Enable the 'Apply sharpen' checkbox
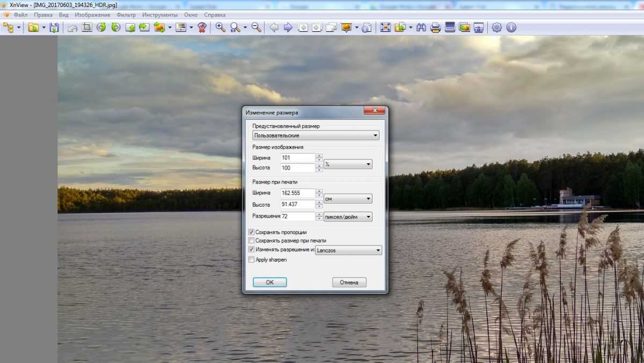644x363 pixels. (x=252, y=259)
